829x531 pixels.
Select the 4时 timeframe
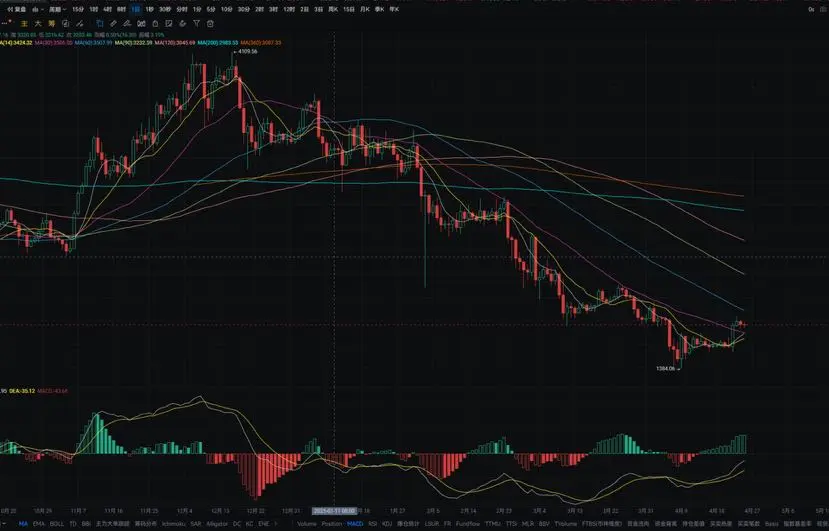pyautogui.click(x=107, y=10)
